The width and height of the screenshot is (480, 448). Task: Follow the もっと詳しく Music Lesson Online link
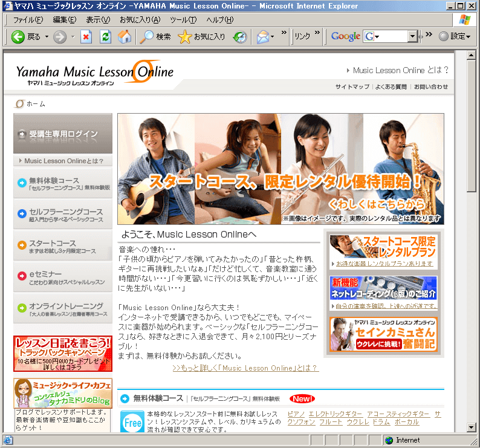click(x=245, y=368)
